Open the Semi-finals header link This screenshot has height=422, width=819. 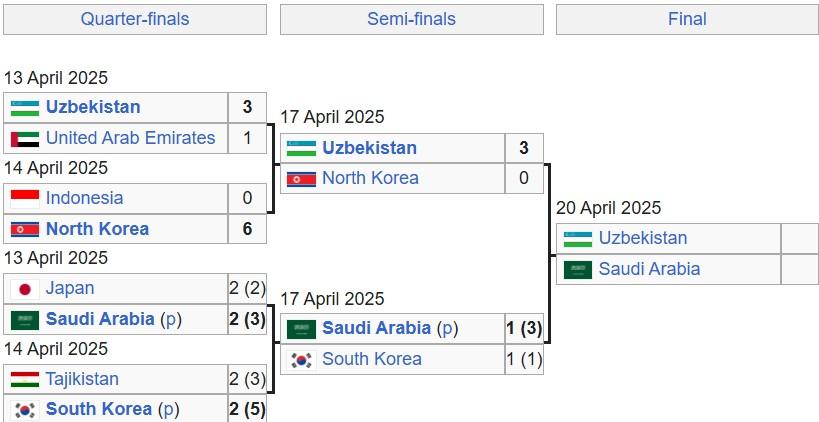coord(412,19)
